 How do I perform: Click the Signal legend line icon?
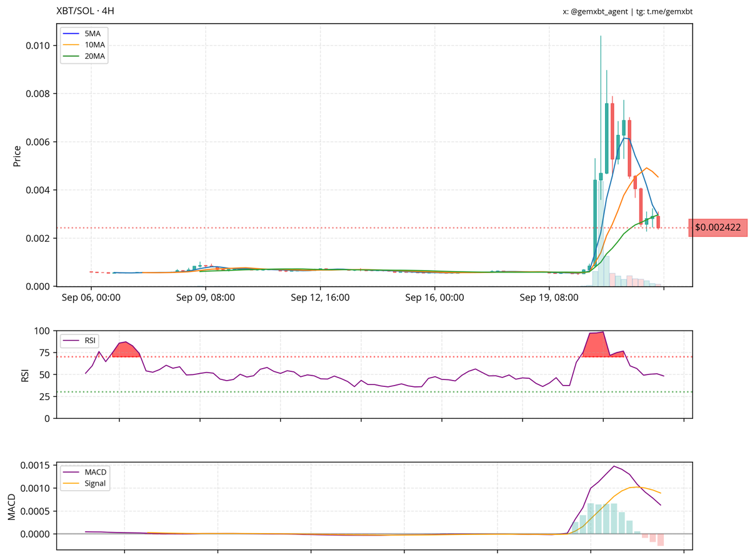[71, 482]
